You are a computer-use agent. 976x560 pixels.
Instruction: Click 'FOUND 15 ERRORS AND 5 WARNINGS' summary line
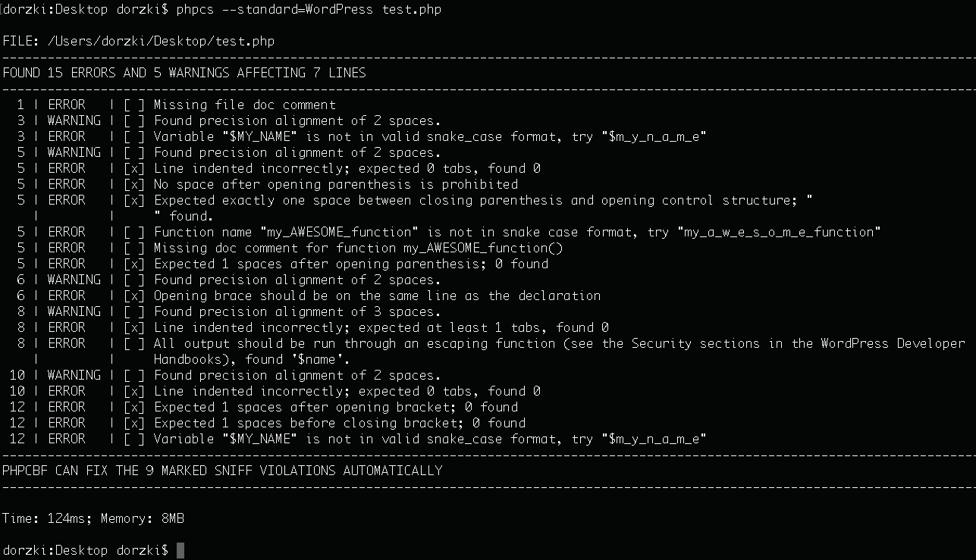(x=184, y=73)
